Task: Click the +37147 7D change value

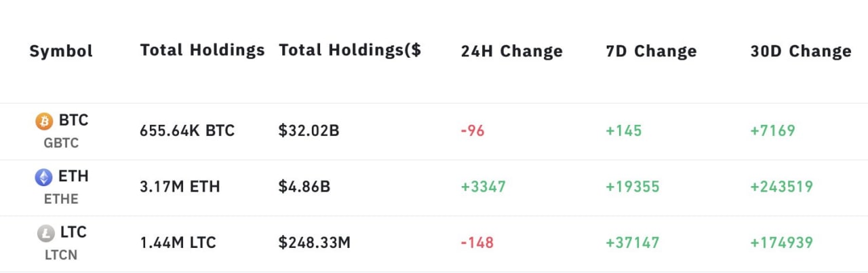Action: (x=633, y=242)
